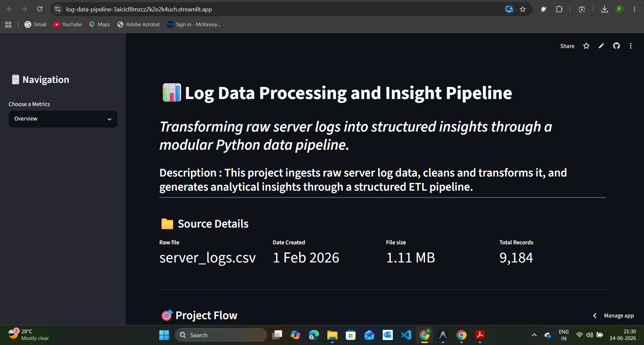This screenshot has height=345, width=644.
Task: Reload the page with the refresh icon
Action: [40, 9]
